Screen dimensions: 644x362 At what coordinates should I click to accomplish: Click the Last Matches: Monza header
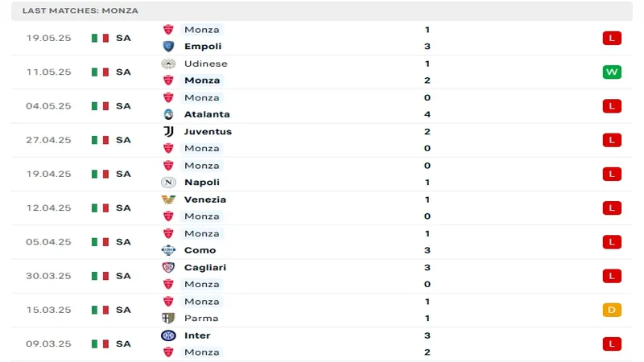[x=80, y=10]
